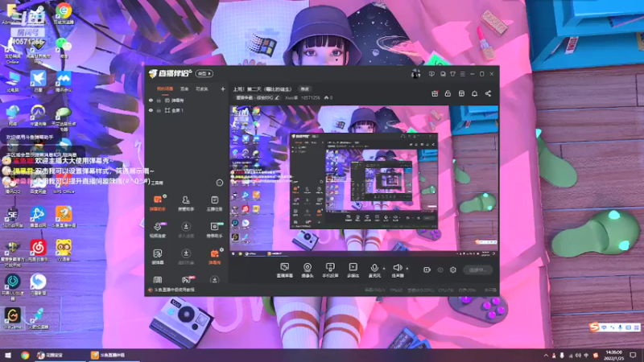Select the 弹幕秀 source row
This screenshot has height=362, width=644.
pos(187,100)
